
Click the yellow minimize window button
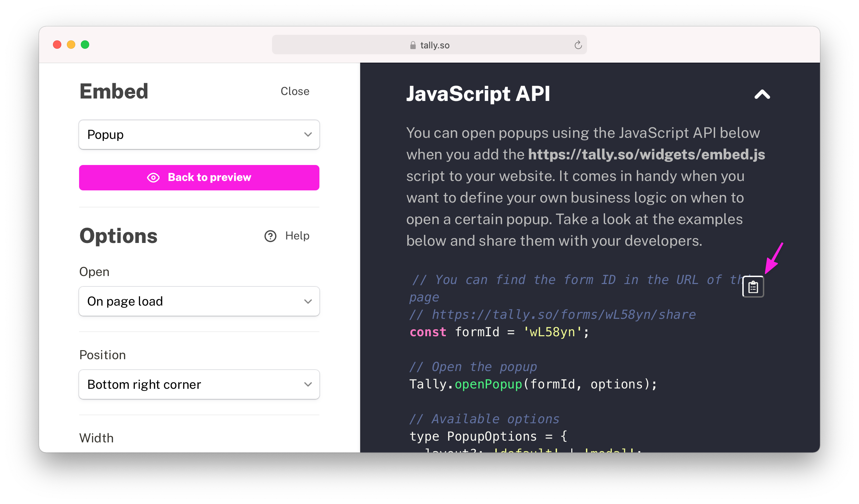coord(71,45)
